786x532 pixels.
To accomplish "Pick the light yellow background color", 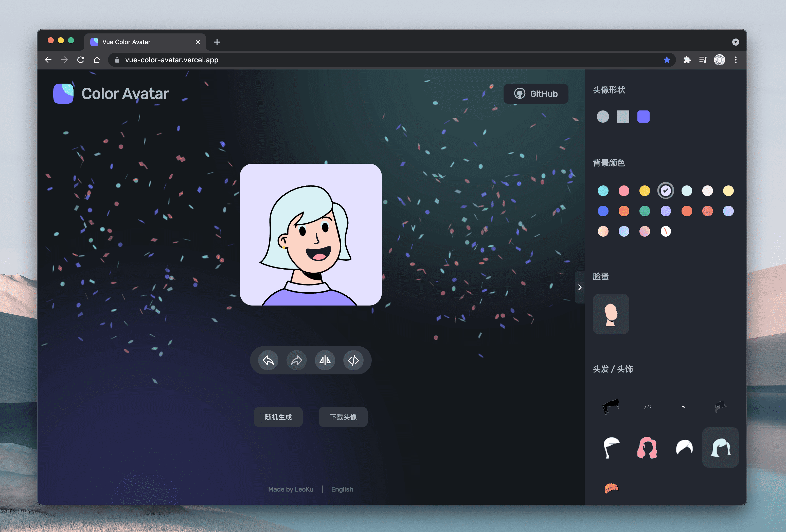I will (728, 191).
